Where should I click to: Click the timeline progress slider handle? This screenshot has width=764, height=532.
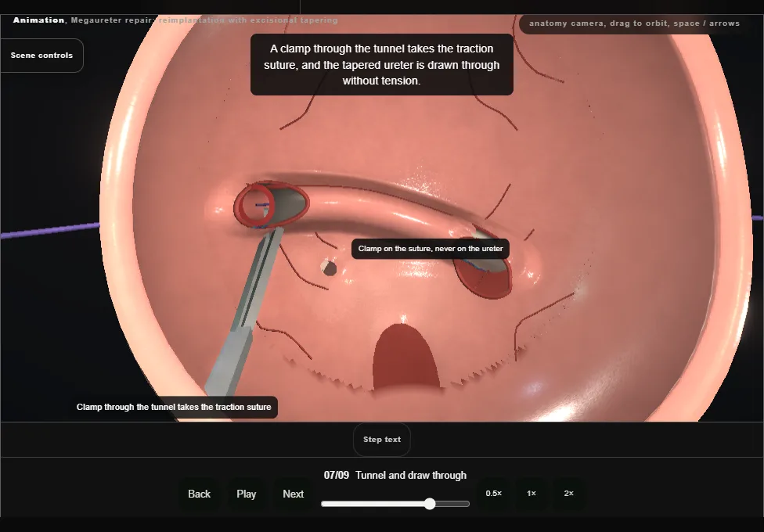429,504
